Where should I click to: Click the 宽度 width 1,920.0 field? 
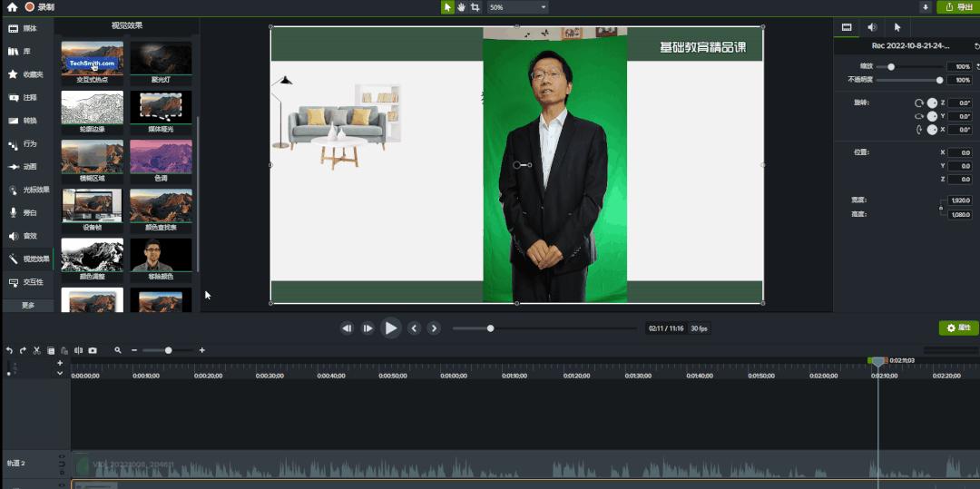click(x=959, y=200)
